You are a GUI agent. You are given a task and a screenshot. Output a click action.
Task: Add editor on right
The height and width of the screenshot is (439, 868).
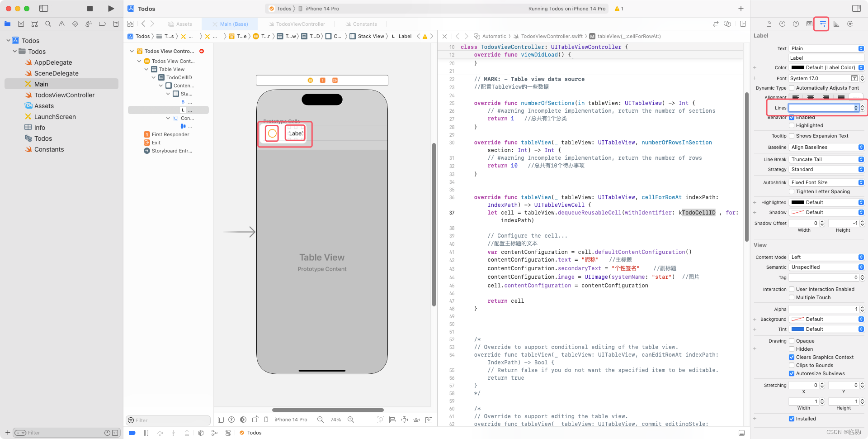pos(743,24)
